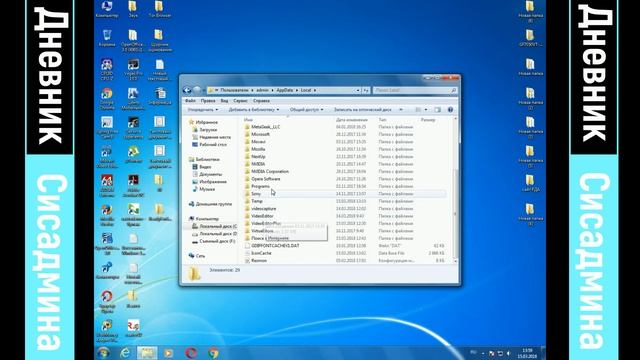
Task: Open the Упорядочить dropdown
Action: click(x=202, y=110)
